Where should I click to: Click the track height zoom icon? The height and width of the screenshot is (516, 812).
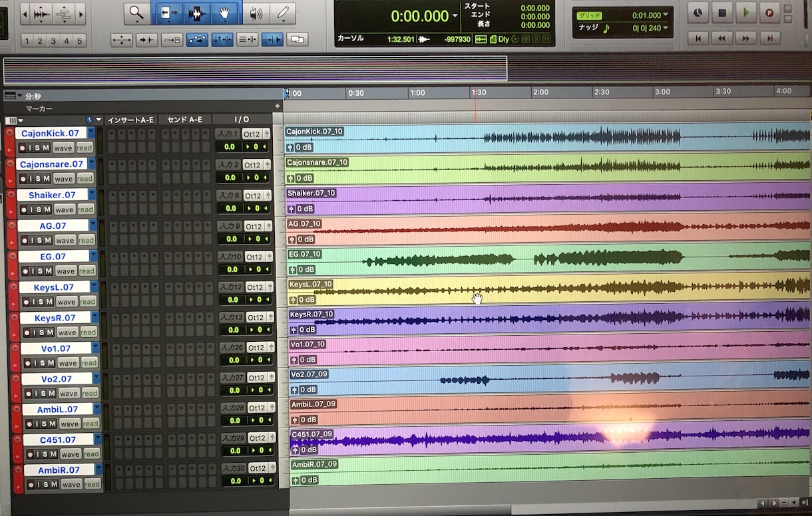click(x=65, y=14)
